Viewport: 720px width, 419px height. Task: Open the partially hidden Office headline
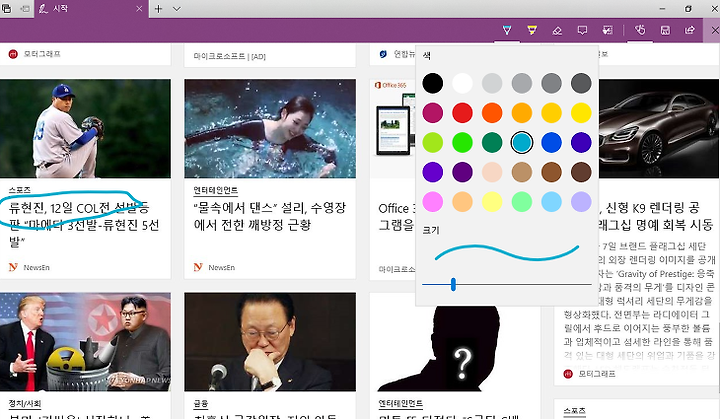click(397, 216)
